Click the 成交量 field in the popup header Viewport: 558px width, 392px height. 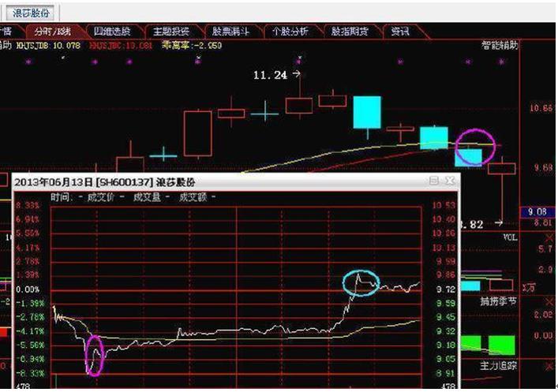pos(152,196)
